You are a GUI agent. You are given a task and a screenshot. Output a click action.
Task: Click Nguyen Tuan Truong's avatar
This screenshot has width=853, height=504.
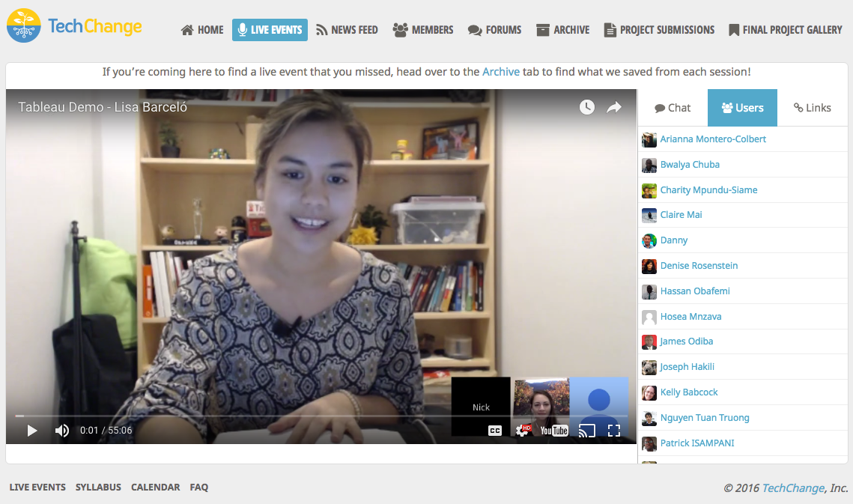click(649, 419)
